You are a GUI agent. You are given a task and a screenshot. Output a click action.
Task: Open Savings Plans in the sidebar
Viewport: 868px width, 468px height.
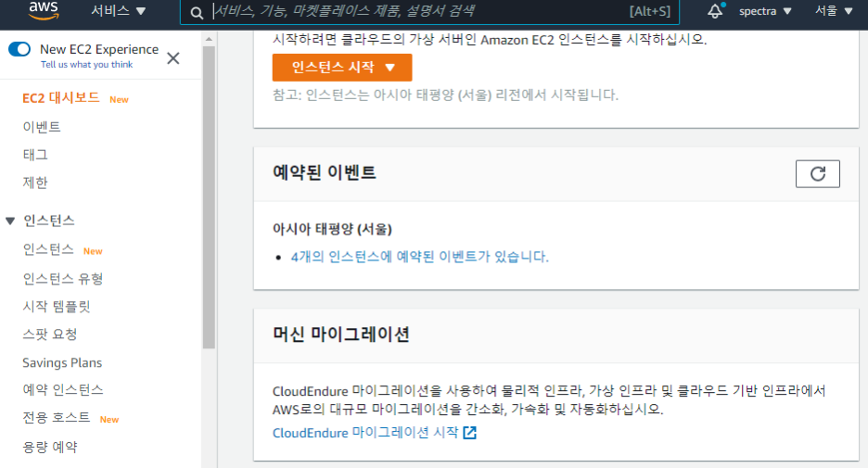click(62, 363)
